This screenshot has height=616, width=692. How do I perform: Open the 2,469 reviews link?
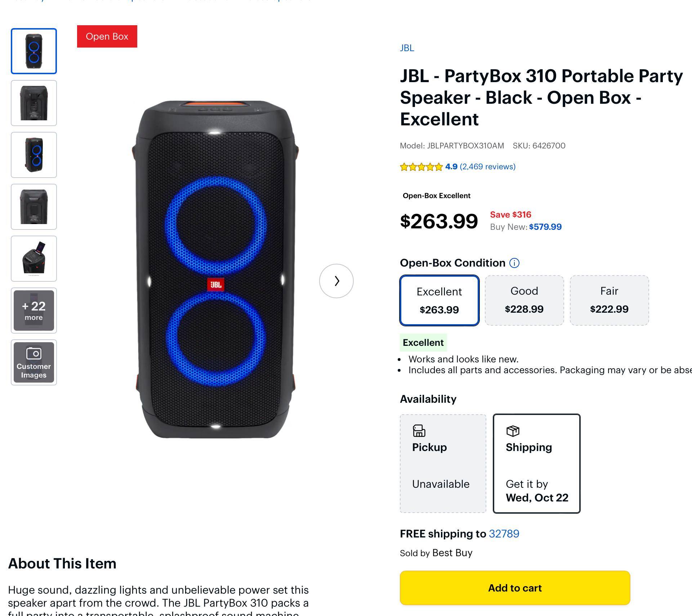click(487, 167)
